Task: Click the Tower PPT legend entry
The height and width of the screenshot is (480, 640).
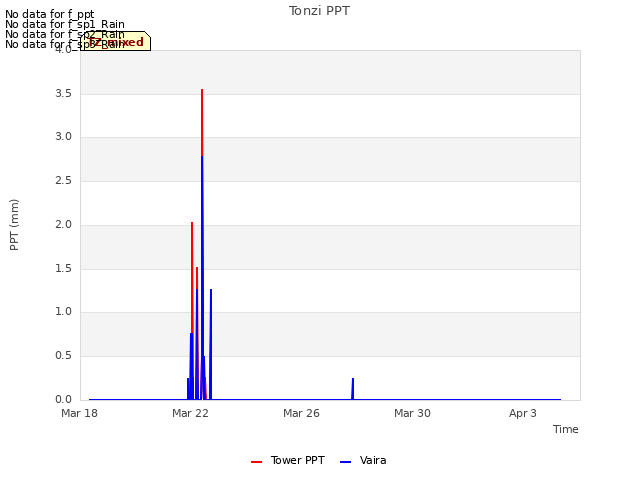Action: coord(288,461)
